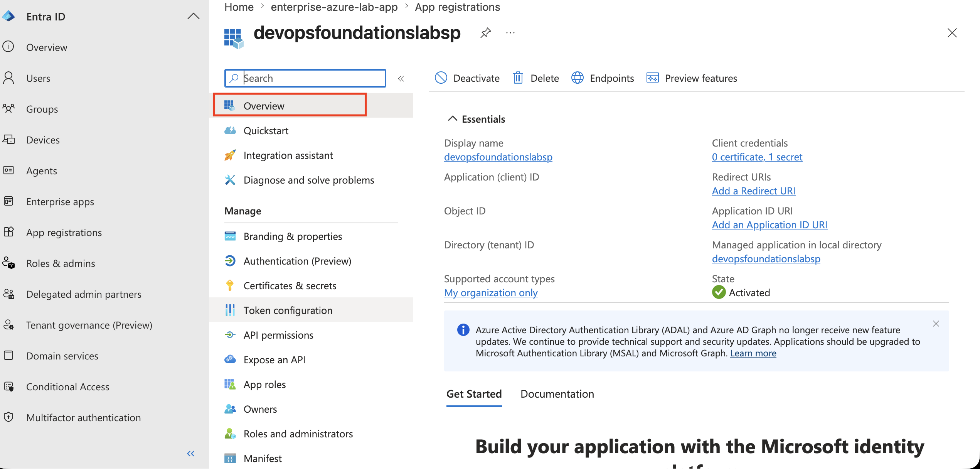The width and height of the screenshot is (980, 469).
Task: Open the Quickstart page
Action: (x=266, y=131)
